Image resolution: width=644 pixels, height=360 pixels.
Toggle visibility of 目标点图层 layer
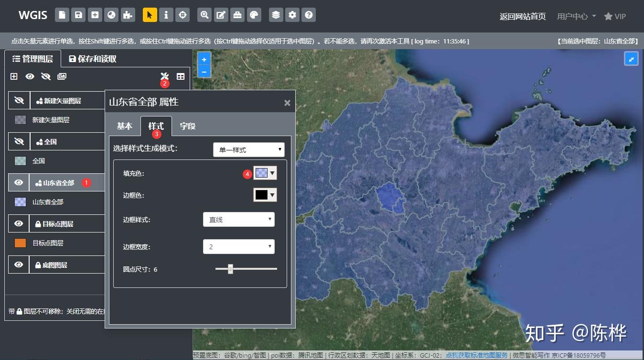tap(19, 223)
